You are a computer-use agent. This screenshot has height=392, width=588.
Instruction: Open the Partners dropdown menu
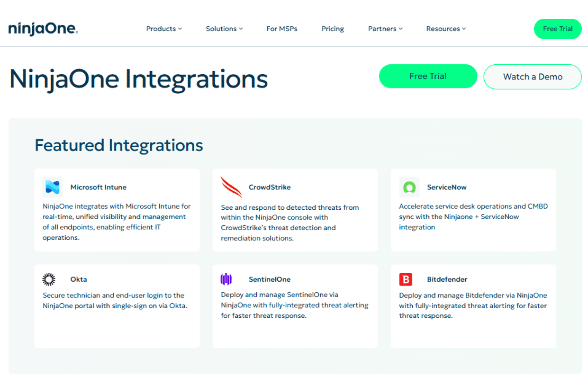pos(385,29)
